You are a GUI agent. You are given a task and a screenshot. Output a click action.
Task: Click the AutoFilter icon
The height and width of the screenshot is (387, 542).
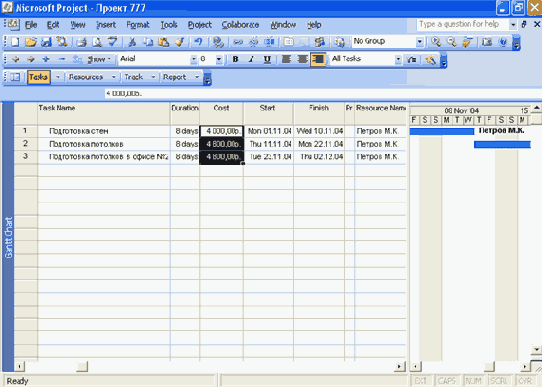coord(411,59)
